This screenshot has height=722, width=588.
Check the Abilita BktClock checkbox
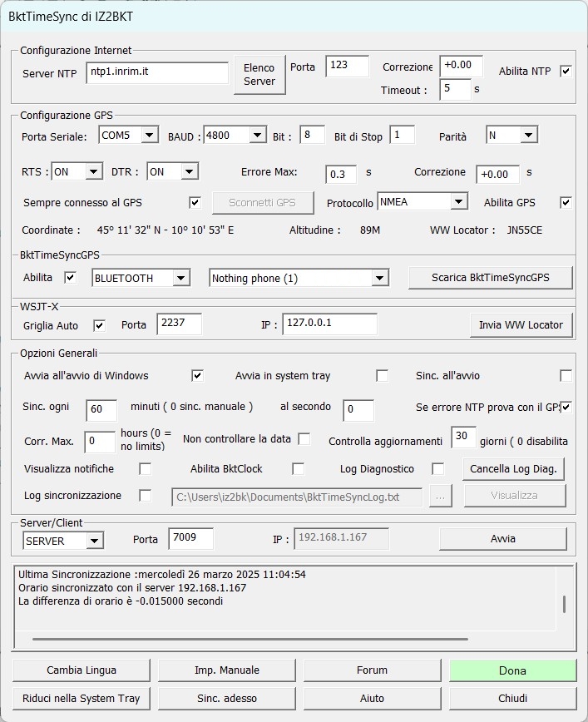point(299,469)
